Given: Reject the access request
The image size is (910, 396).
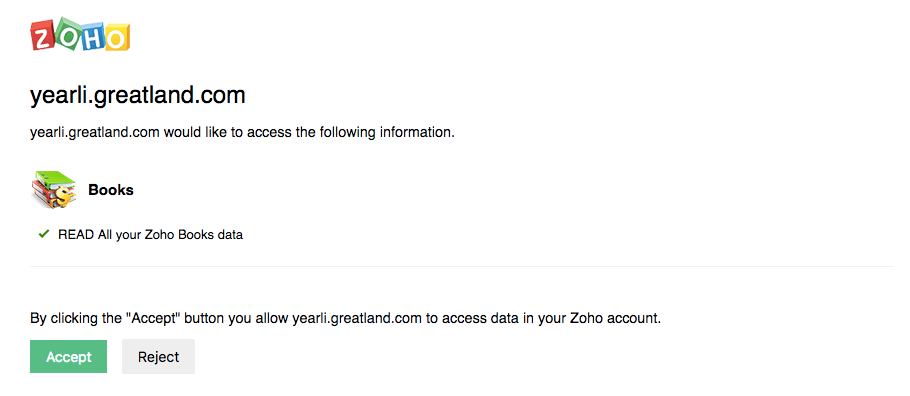Looking at the screenshot, I should point(158,357).
